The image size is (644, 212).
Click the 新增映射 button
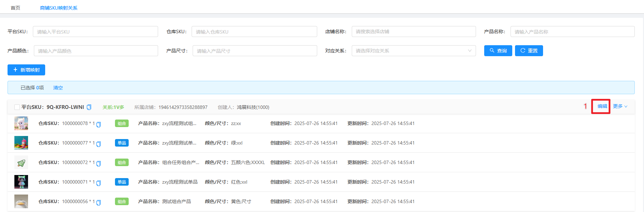click(26, 70)
